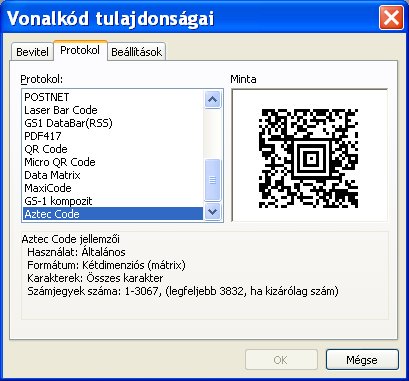The height and width of the screenshot is (381, 409).
Task: Choose Laser Bar Code protocol
Action: point(113,110)
